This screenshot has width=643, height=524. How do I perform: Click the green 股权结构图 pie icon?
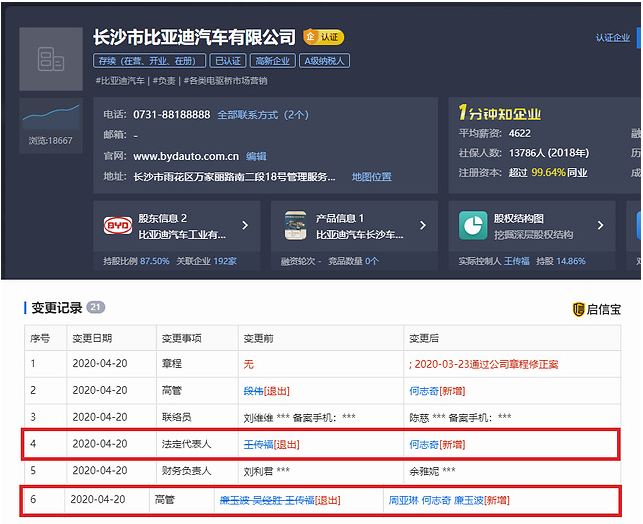click(473, 225)
